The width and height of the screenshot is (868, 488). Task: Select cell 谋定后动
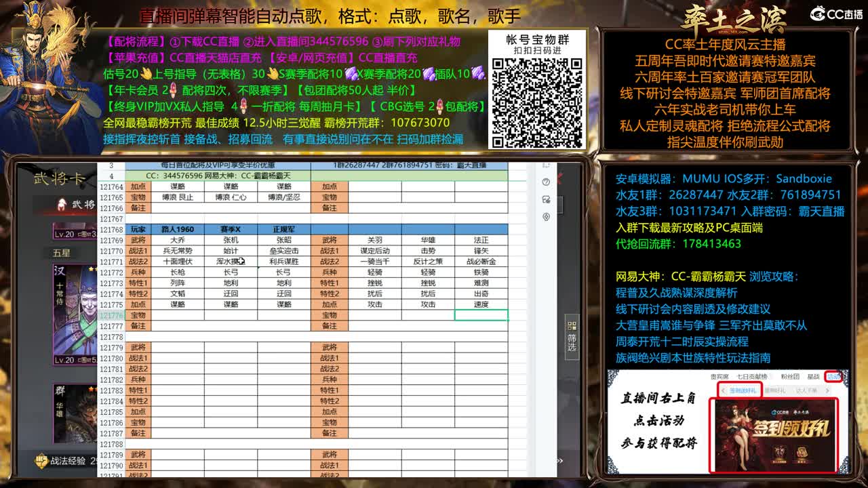tap(375, 251)
